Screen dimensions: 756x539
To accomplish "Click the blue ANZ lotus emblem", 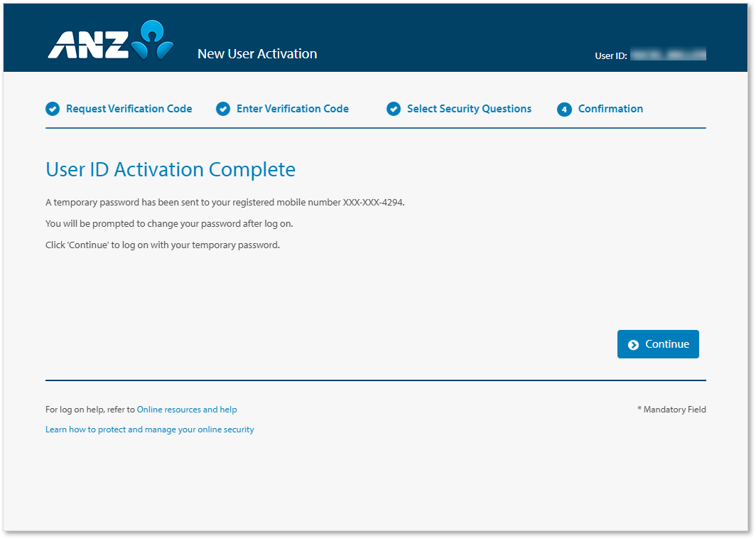I will (153, 40).
